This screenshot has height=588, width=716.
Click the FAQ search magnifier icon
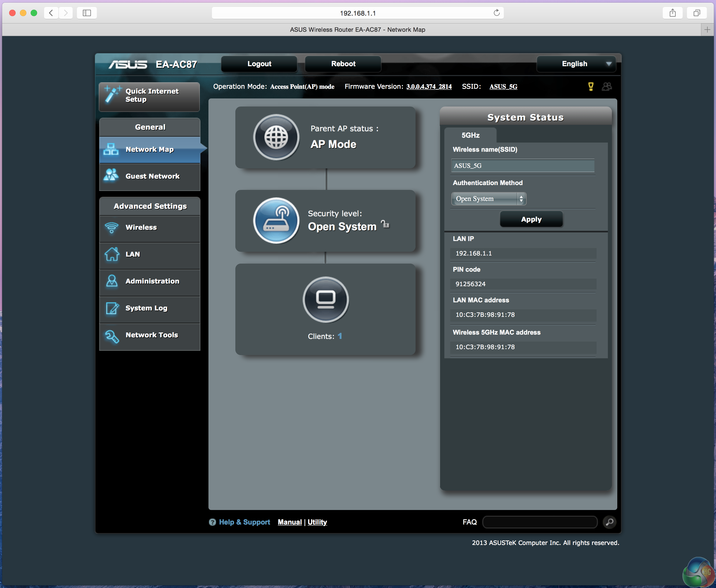tap(609, 522)
